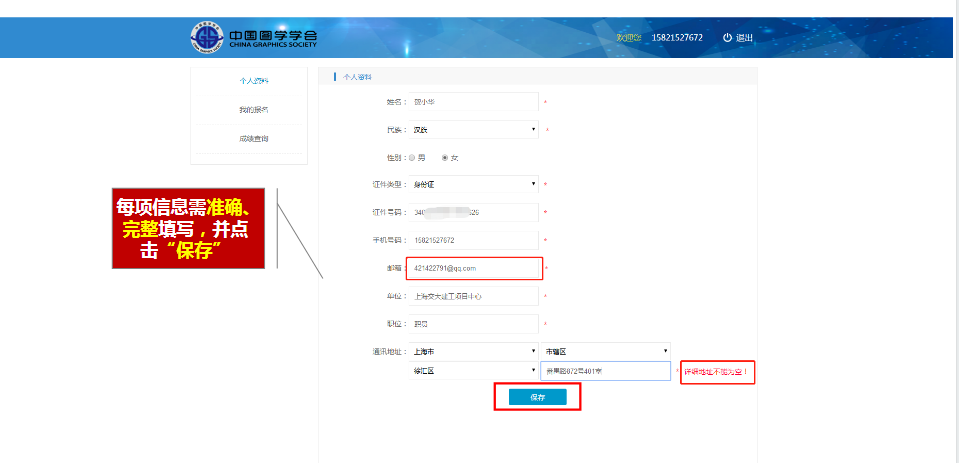Select the 男 gender radio button
The width and height of the screenshot is (959, 463).
(413, 158)
